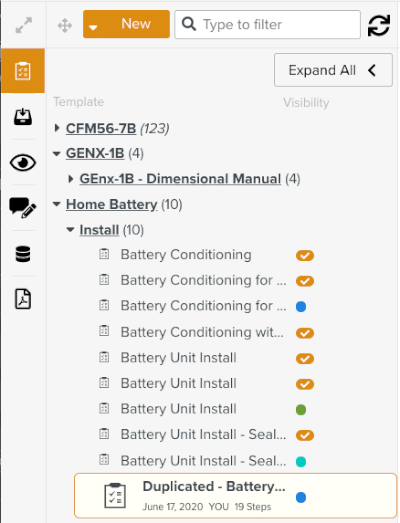400x523 pixels.
Task: Open the database stack sidebar icon
Action: point(23,254)
